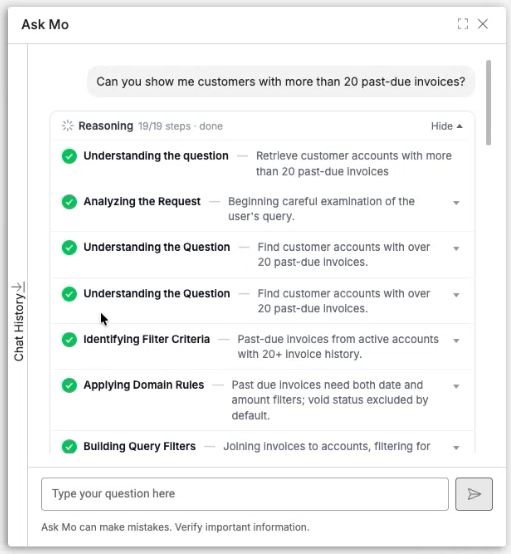The width and height of the screenshot is (511, 554).
Task: Select the Understanding the question step title
Action: (156, 156)
